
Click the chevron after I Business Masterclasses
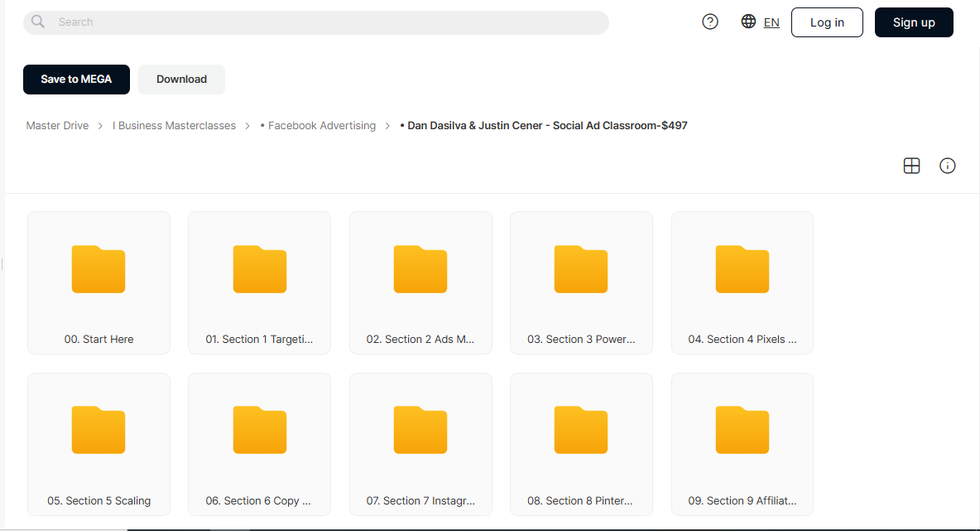point(247,127)
